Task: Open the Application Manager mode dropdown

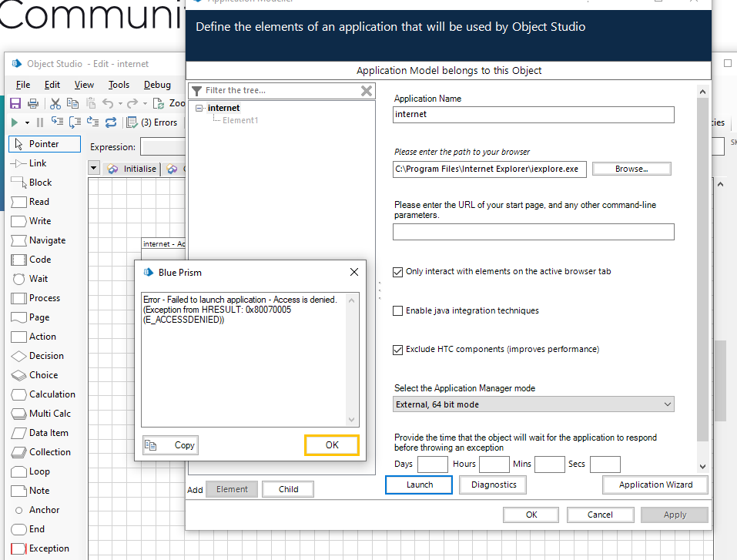Action: pyautogui.click(x=533, y=404)
